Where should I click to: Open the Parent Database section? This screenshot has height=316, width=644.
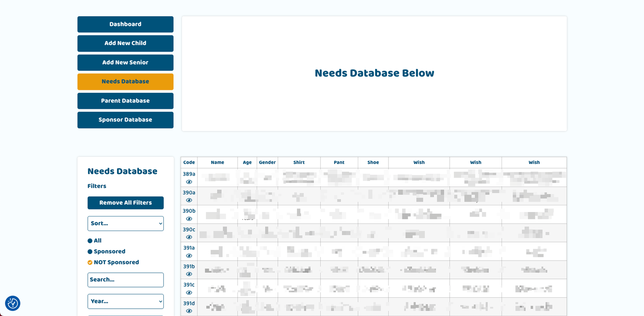point(125,101)
